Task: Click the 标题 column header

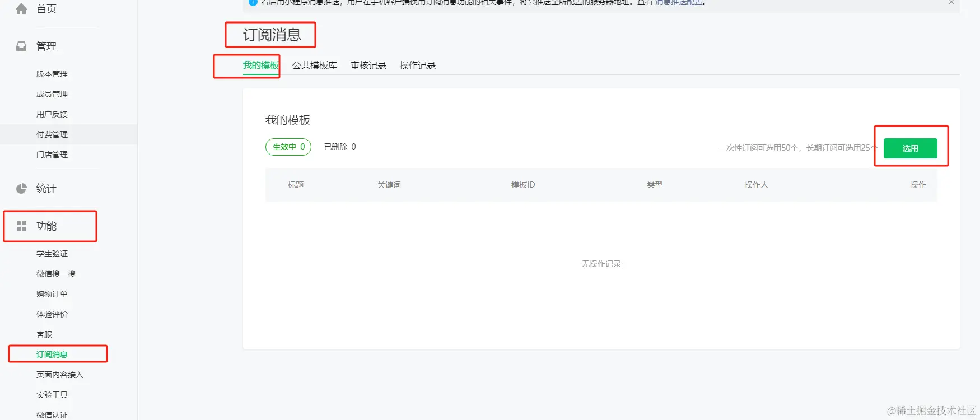Action: 296,185
